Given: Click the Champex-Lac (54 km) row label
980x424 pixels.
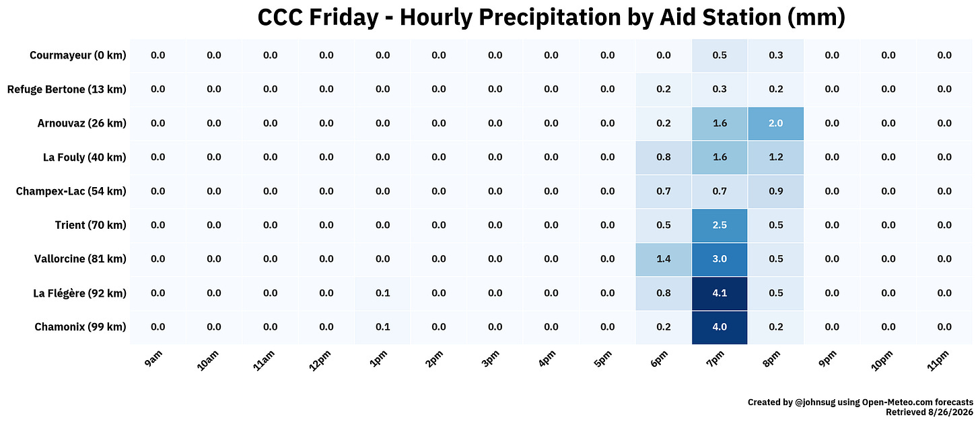Looking at the screenshot, I should (71, 191).
